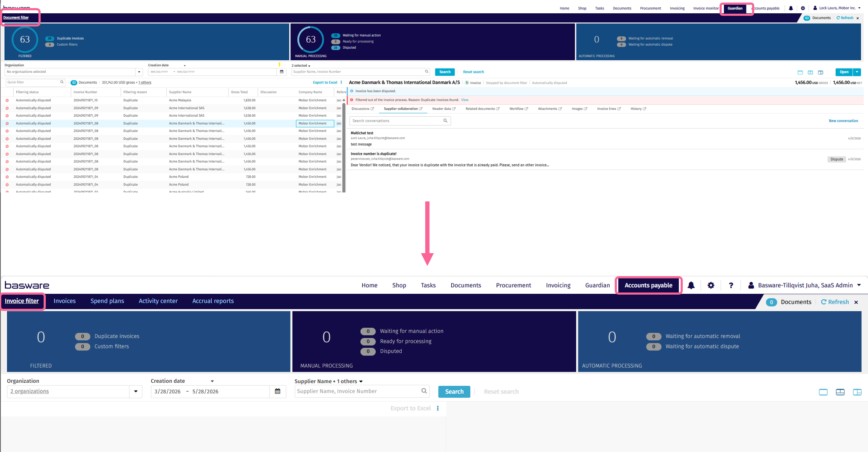Switch to Activity center tab
This screenshot has height=452, width=868.
tap(158, 301)
